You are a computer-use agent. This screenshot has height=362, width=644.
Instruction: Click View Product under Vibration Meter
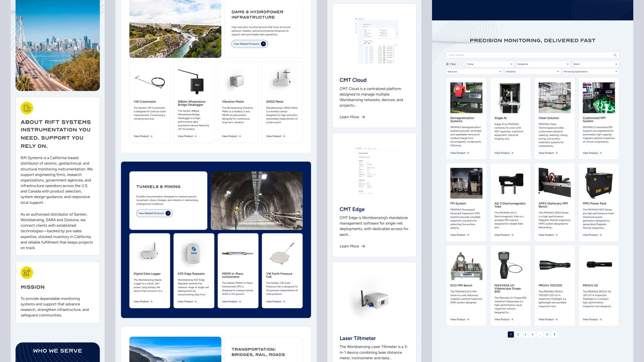click(x=231, y=136)
